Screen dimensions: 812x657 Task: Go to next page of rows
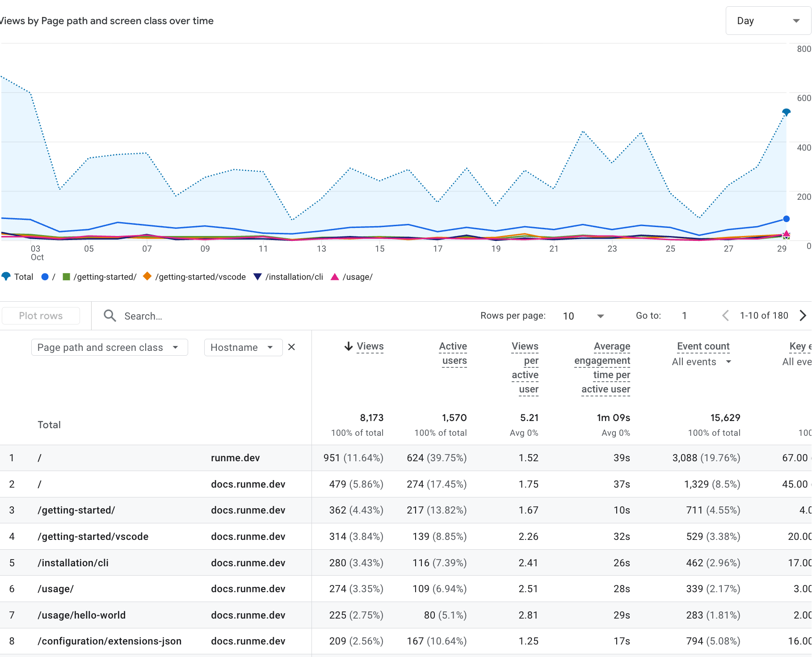[803, 316]
